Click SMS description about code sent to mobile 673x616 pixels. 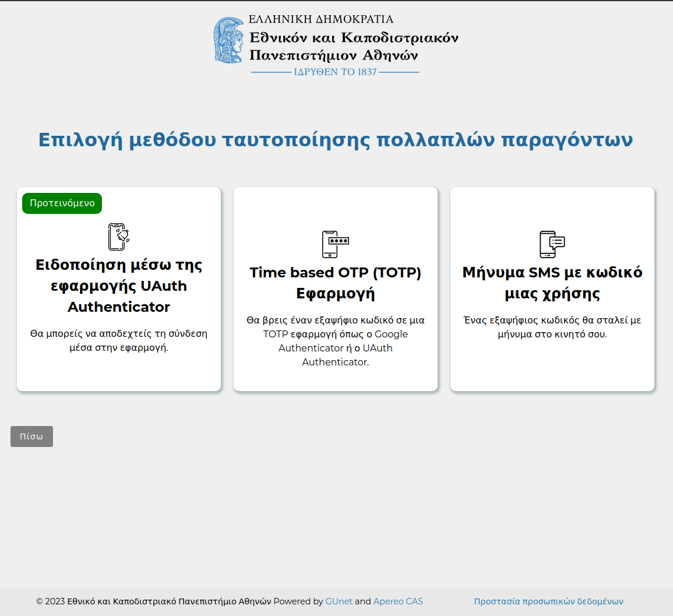(552, 327)
